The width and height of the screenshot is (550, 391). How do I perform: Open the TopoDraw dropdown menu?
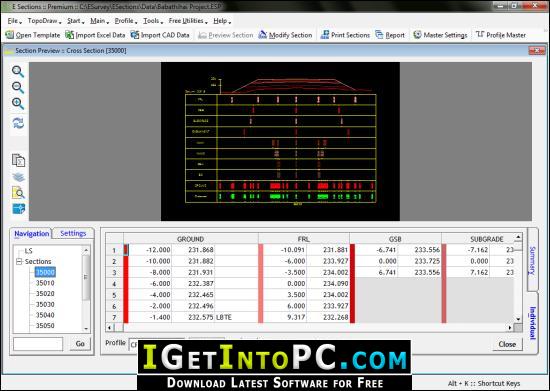[44, 21]
